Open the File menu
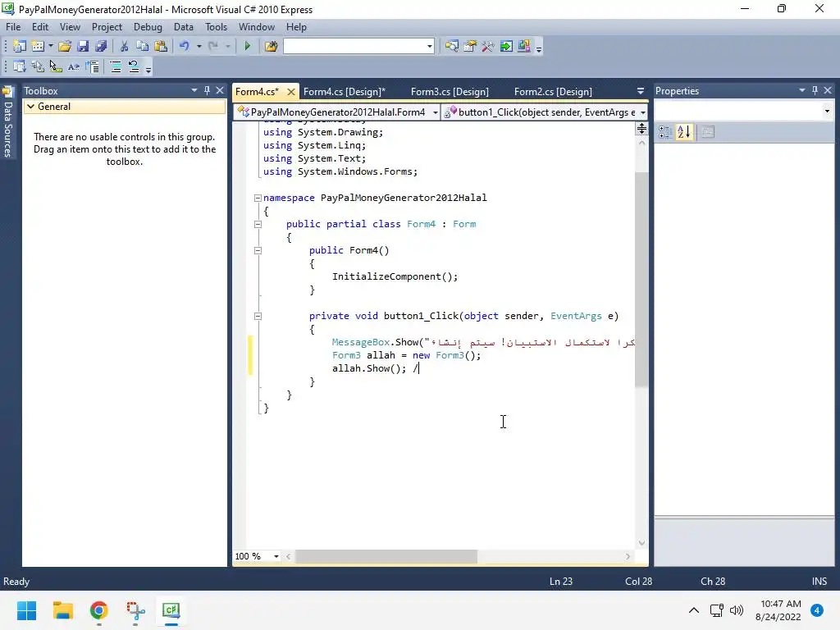The image size is (840, 630). (x=13, y=27)
